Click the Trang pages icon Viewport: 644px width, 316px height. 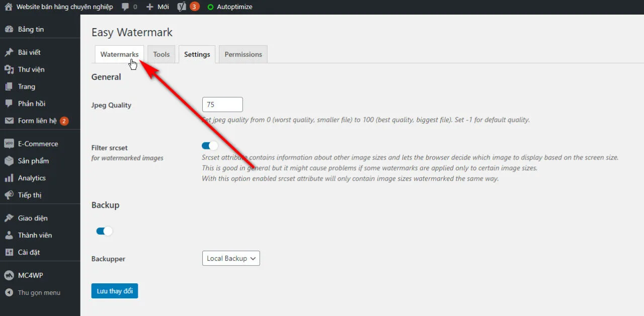pos(9,87)
